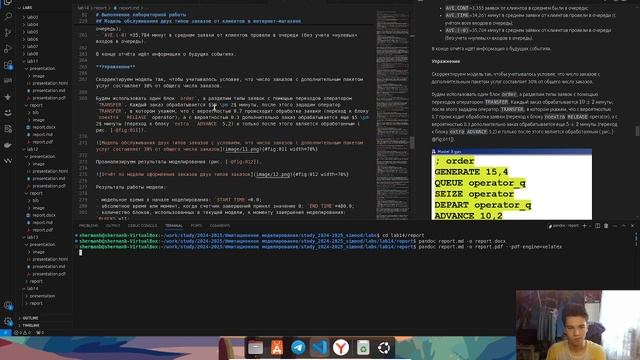Image resolution: width=640 pixels, height=360 pixels.
Task: Click the remote window indicator in status bar
Action: [5, 333]
